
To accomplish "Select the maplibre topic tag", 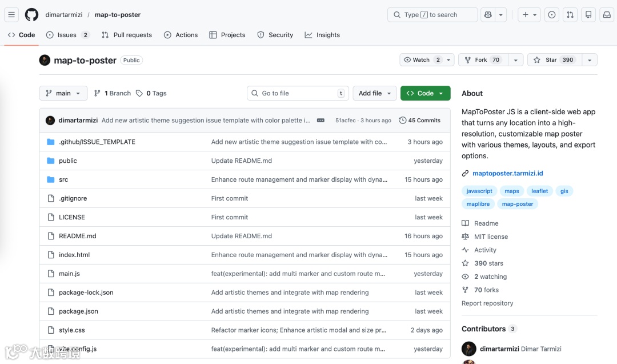I will [x=478, y=204].
